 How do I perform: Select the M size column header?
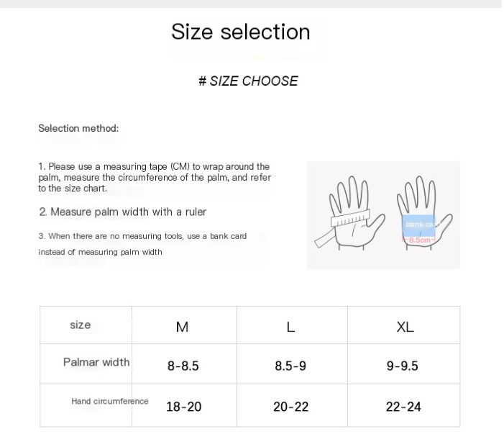[182, 327]
